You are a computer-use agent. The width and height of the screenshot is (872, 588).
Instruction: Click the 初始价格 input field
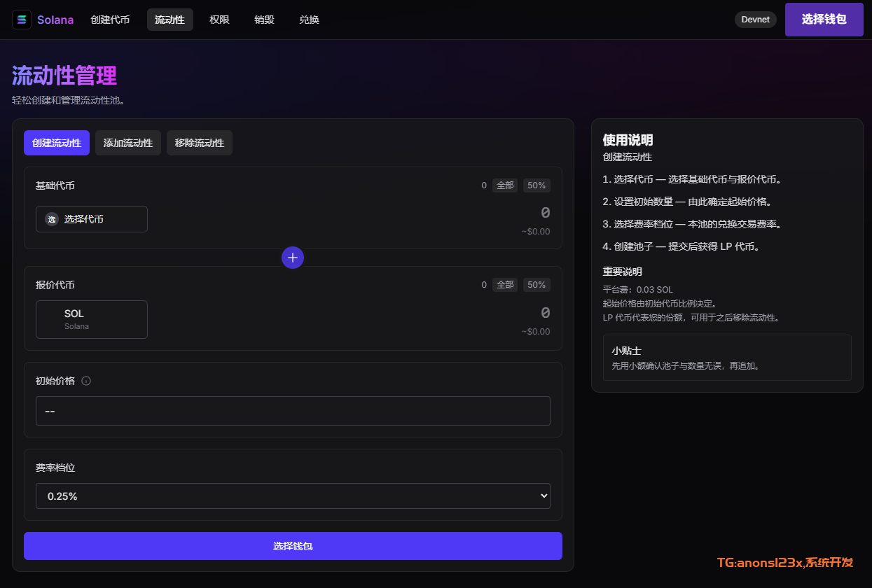[x=293, y=411]
